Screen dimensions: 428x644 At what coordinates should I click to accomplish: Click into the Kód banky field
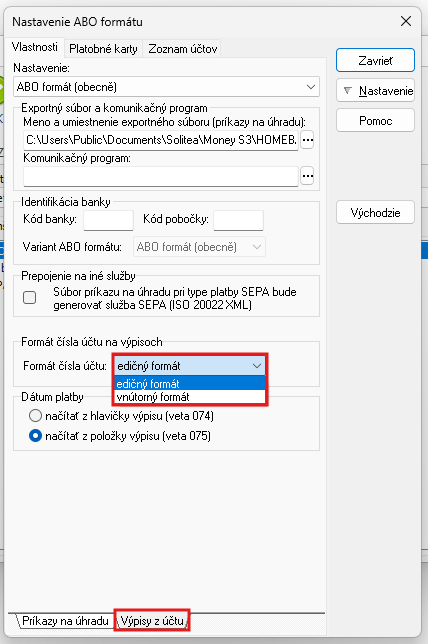[108, 220]
